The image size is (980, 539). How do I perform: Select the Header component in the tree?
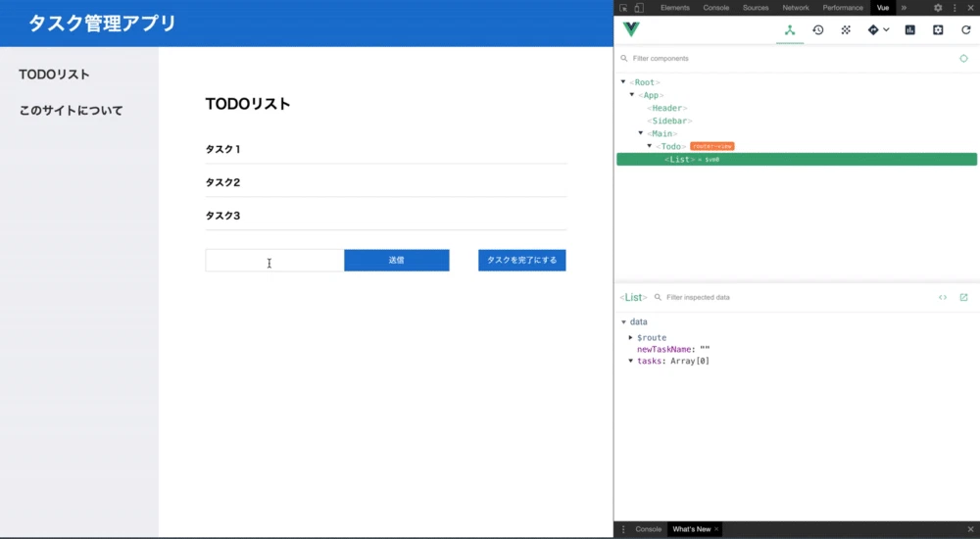pyautogui.click(x=666, y=108)
